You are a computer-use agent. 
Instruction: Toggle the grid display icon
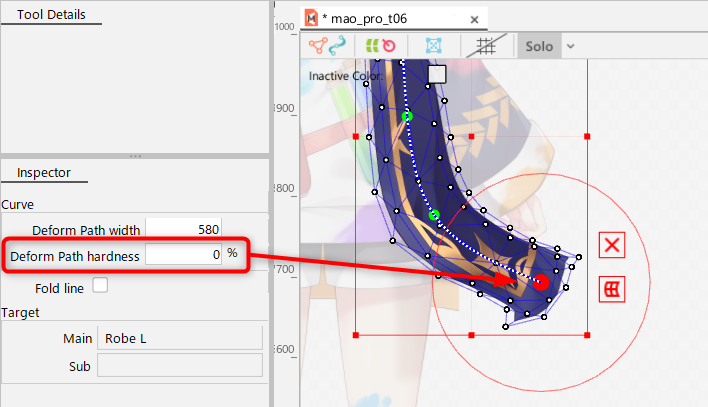(486, 46)
